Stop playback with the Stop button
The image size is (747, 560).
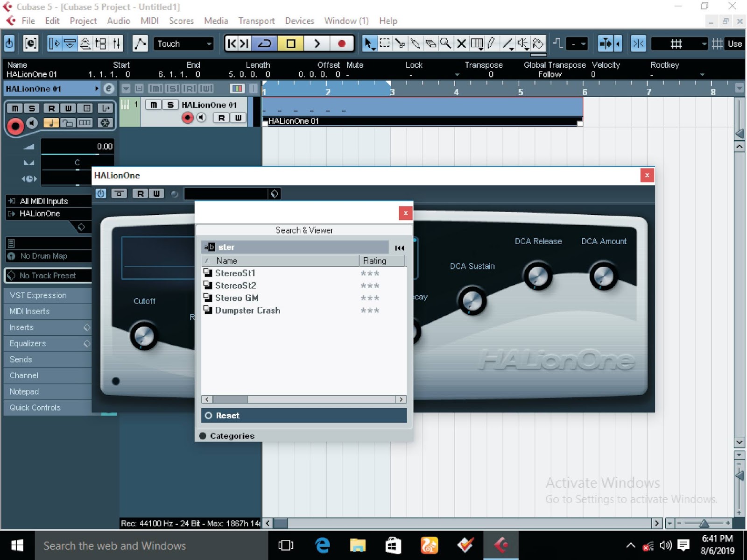click(290, 43)
